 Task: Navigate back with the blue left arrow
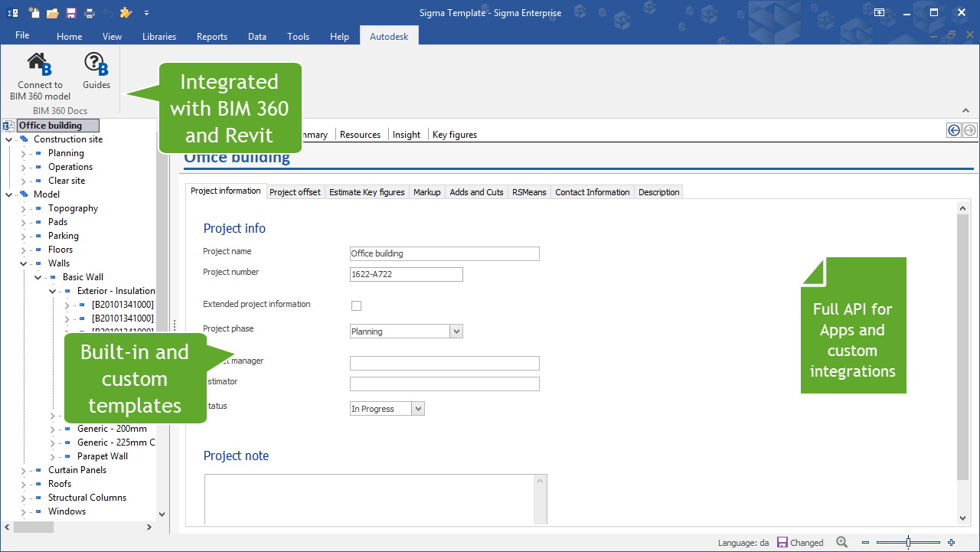click(954, 130)
